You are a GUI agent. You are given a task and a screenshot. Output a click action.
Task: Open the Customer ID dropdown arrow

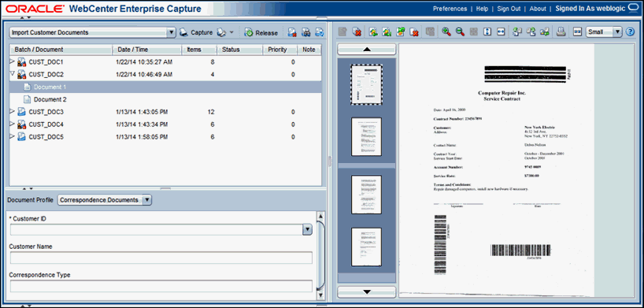click(x=307, y=229)
